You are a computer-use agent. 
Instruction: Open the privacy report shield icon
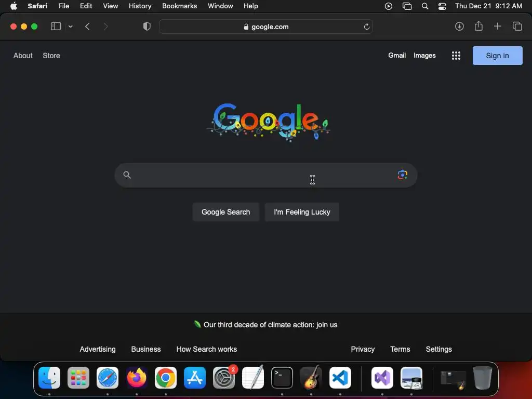click(147, 26)
